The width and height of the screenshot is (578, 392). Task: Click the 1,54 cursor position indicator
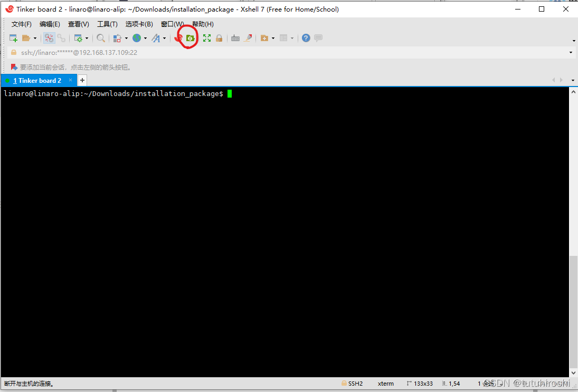(x=451, y=384)
